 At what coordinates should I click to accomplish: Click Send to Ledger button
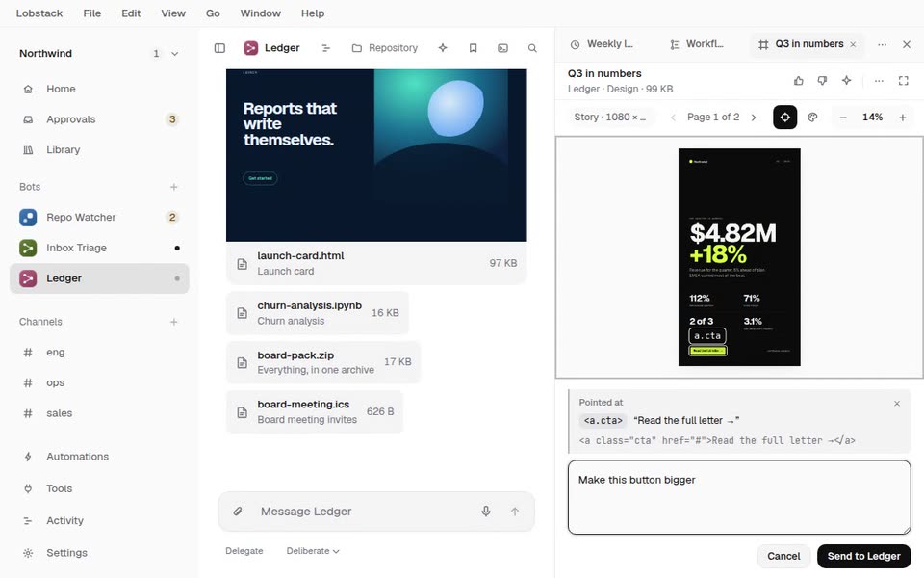864,556
